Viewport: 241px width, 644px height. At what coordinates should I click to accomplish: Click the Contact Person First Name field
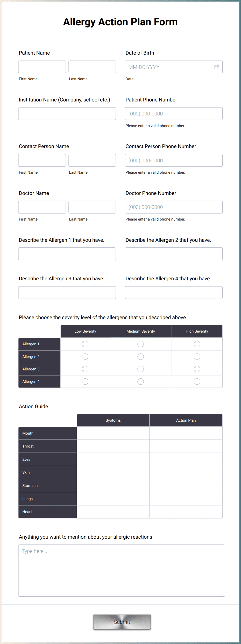point(42,160)
